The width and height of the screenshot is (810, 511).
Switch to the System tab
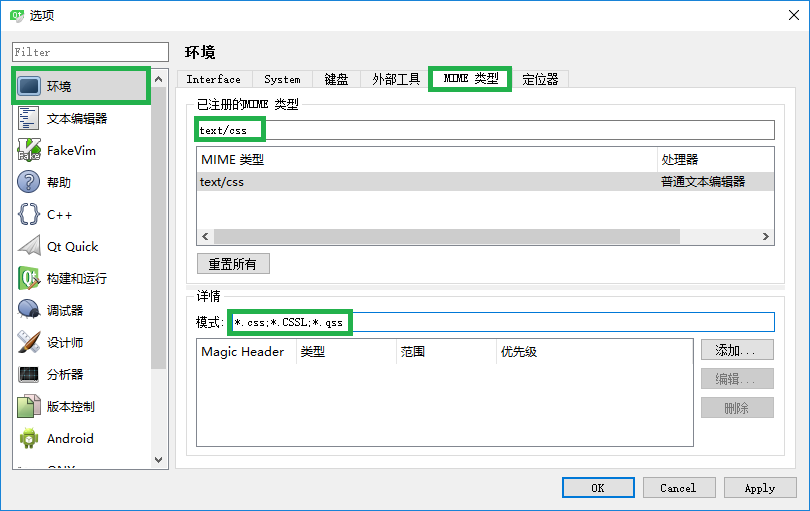click(x=282, y=80)
